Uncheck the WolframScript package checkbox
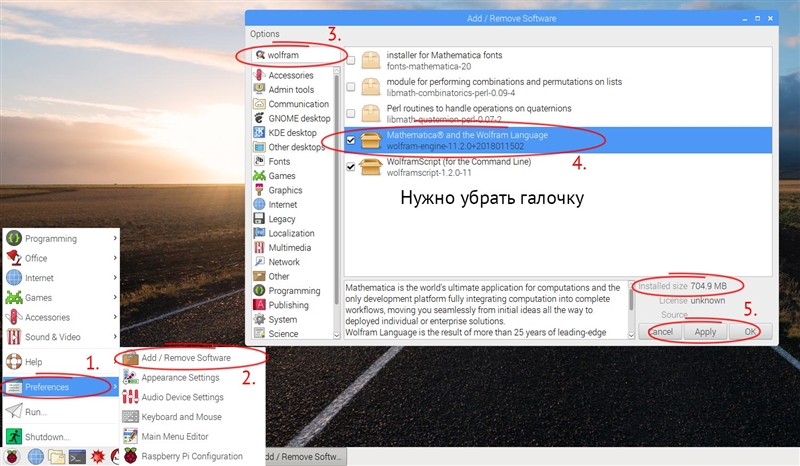This screenshot has height=466, width=800. [x=350, y=166]
